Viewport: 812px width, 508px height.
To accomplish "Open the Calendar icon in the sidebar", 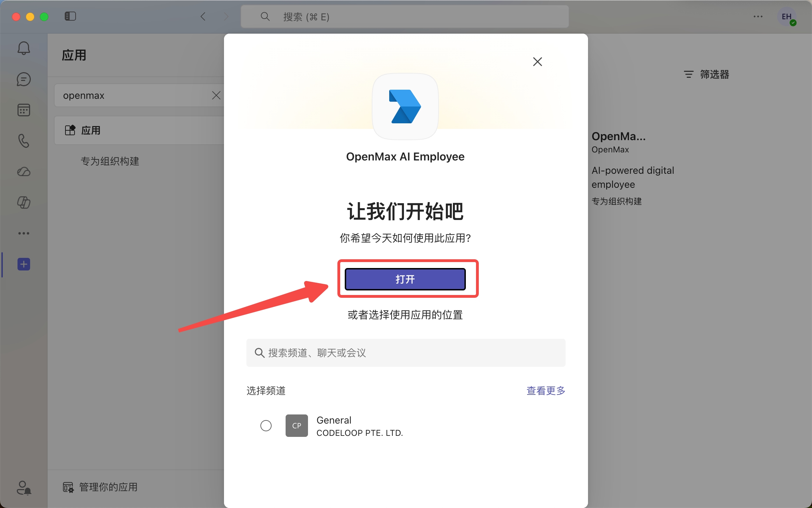I will 24,110.
